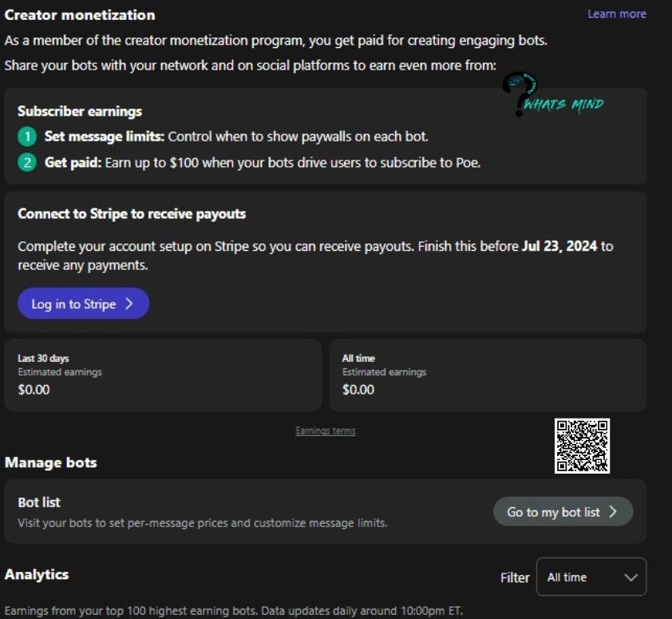Click the Bot list title
The width and height of the screenshot is (672, 619).
(x=39, y=502)
